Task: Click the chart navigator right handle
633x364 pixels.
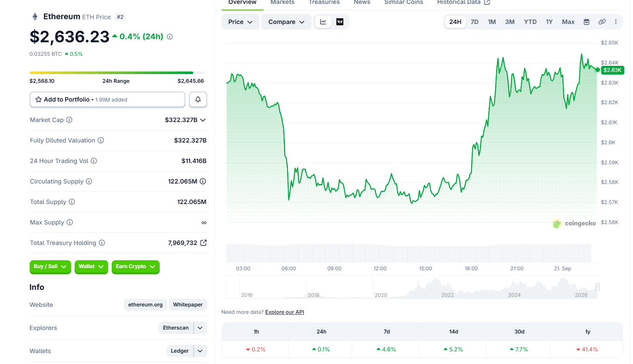Action: tap(598, 287)
